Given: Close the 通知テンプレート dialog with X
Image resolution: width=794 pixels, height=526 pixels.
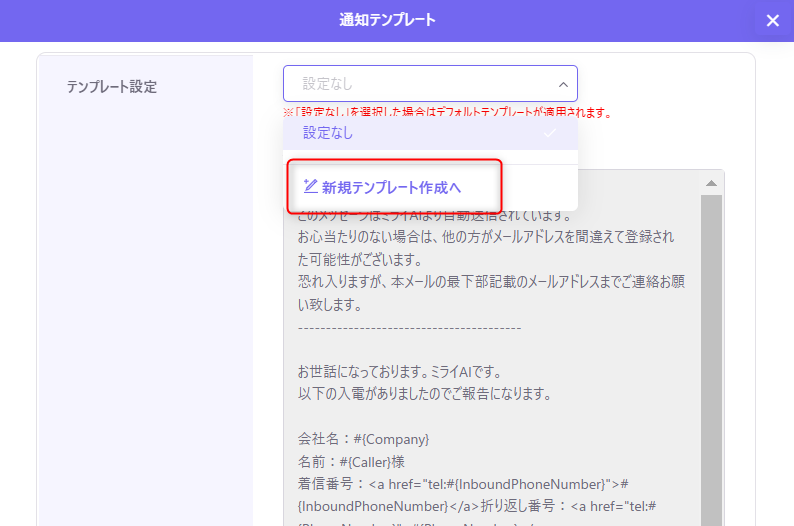Looking at the screenshot, I should [x=772, y=21].
